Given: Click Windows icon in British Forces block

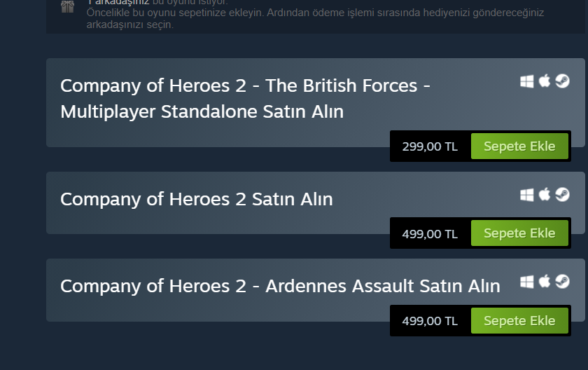Looking at the screenshot, I should click(x=527, y=81).
